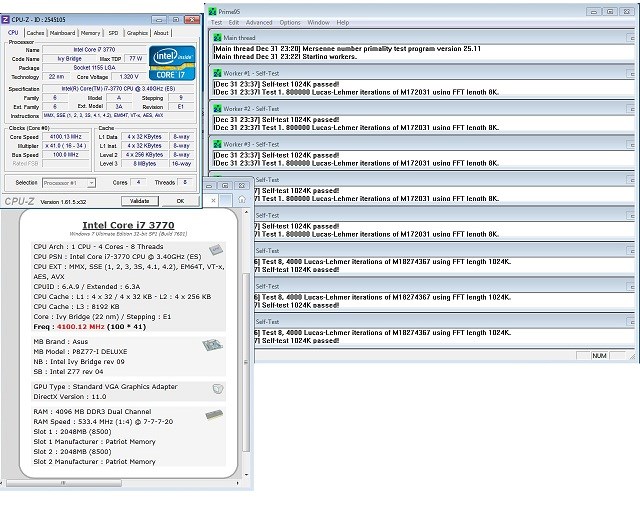Click the Validate button in CPU-Z
The width and height of the screenshot is (640, 512).
tap(139, 201)
